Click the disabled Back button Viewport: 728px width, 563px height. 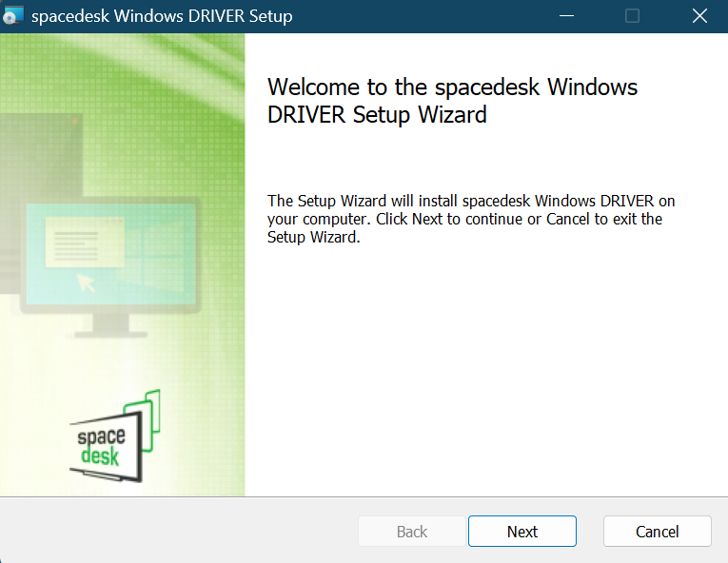tap(412, 531)
